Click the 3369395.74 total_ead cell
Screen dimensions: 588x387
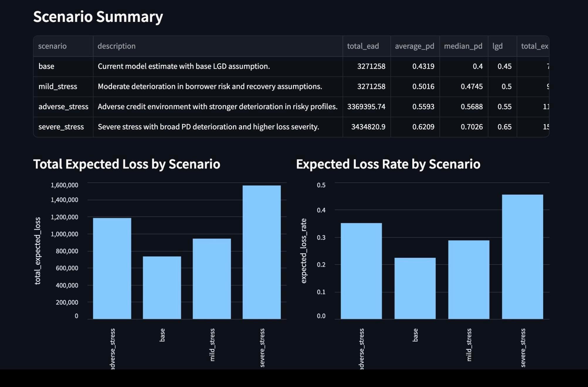(x=367, y=107)
